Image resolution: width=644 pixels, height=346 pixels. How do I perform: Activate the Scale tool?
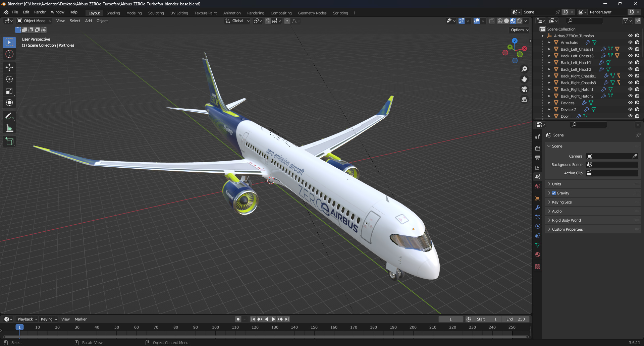click(9, 91)
